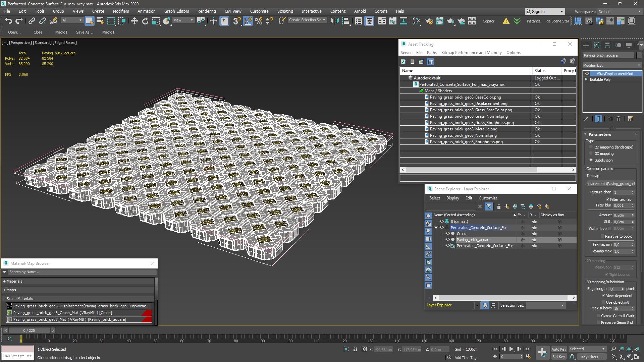Viewport: 644px width, 362px height.
Task: Play the animation
Action: pyautogui.click(x=511, y=349)
